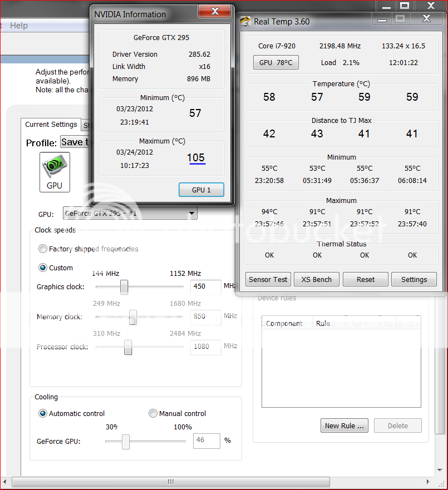Click the Real Temp flame icon in title bar

(x=245, y=22)
